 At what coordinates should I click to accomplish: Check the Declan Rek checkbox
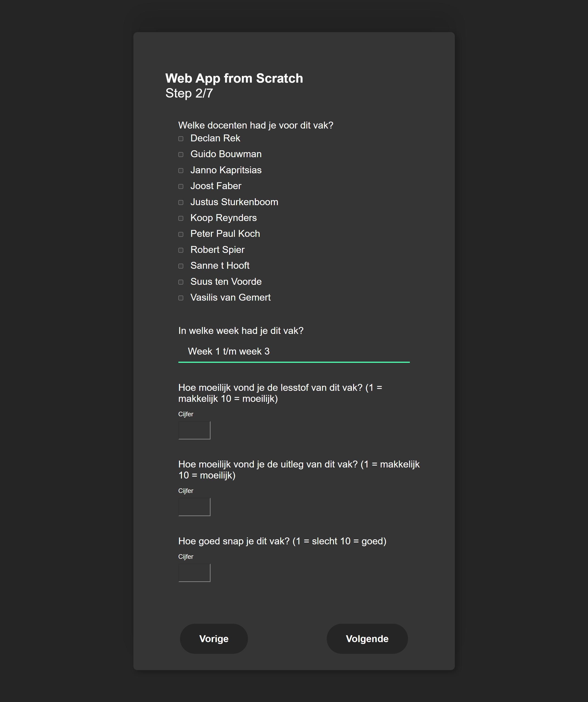click(x=181, y=139)
